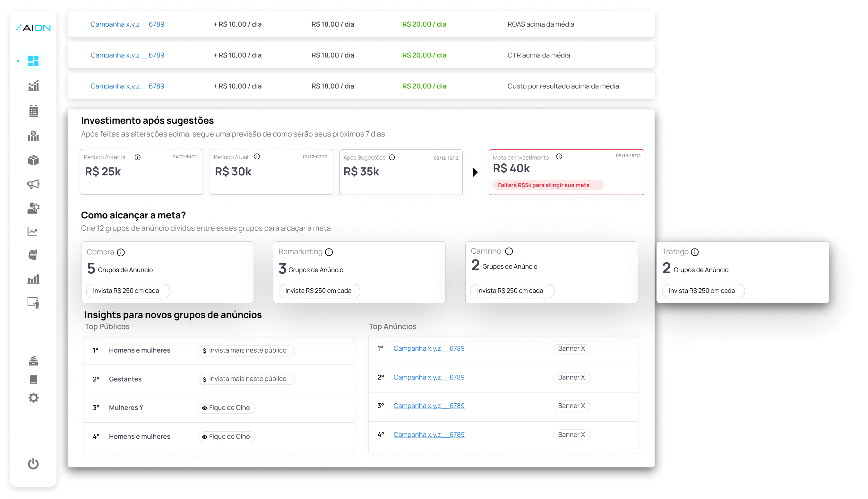Open the AI insights head icon in the sidebar

[x=33, y=254]
